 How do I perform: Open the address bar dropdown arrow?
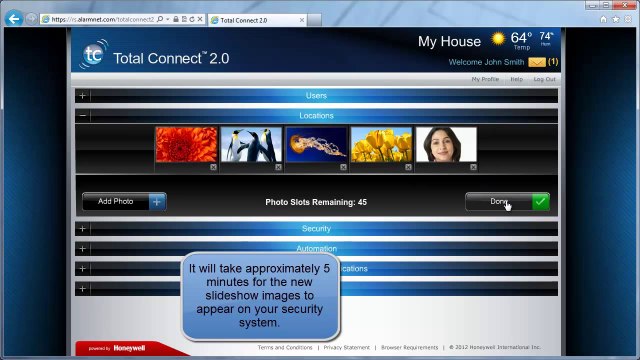(x=168, y=19)
